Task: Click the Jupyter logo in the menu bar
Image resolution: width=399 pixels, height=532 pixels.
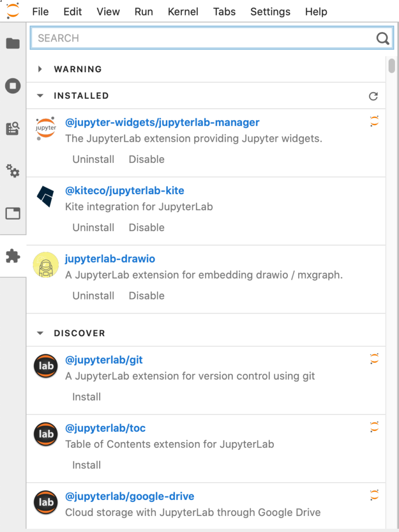Action: pyautogui.click(x=12, y=11)
